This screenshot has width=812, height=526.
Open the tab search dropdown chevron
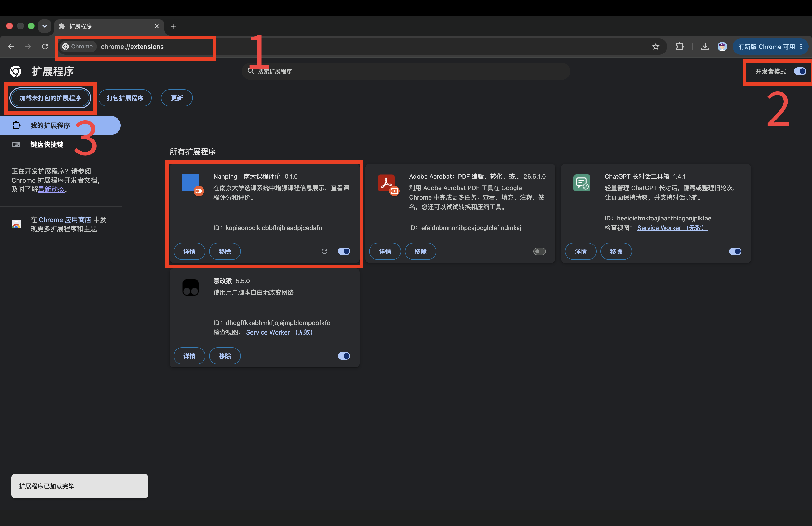click(x=44, y=26)
